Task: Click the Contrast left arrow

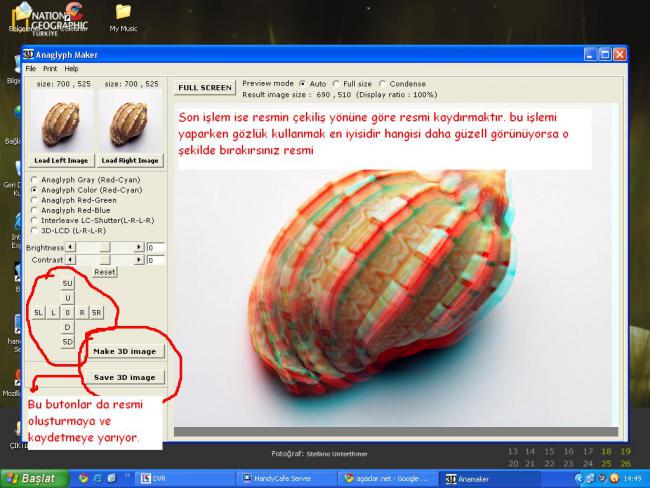Action: pyautogui.click(x=70, y=260)
